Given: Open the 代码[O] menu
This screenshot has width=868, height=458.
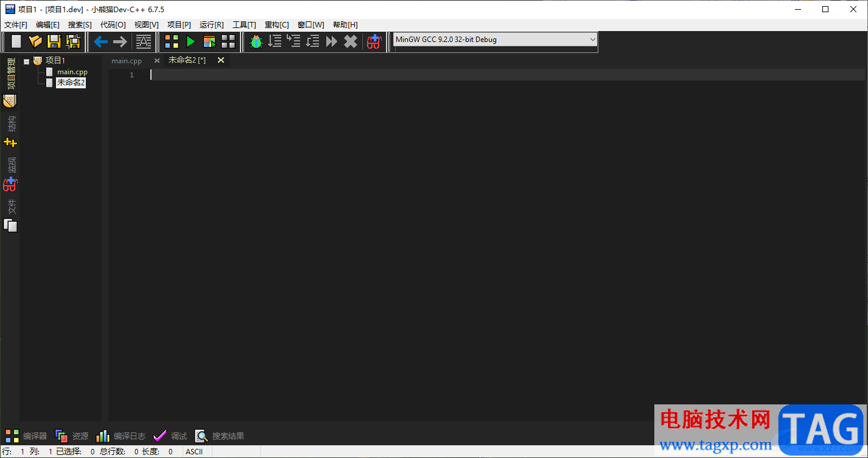Looking at the screenshot, I should click(x=113, y=25).
